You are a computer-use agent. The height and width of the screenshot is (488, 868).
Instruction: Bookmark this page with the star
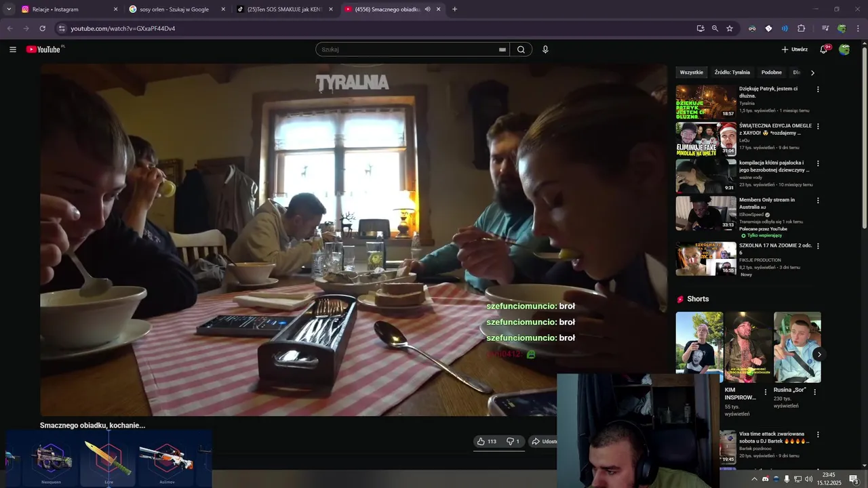(x=730, y=28)
